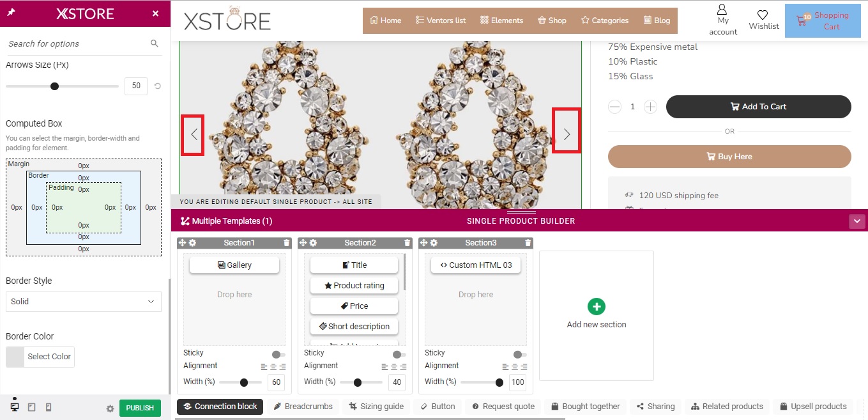Add a new section with plus icon
The height and width of the screenshot is (420, 868).
coord(596,306)
